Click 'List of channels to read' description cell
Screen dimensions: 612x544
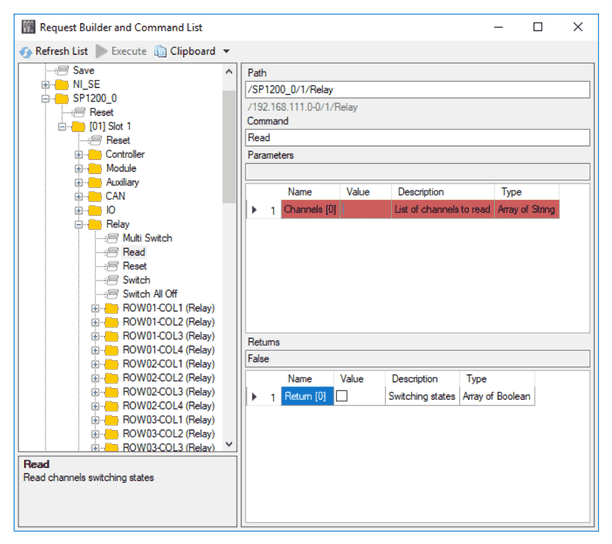tap(443, 210)
